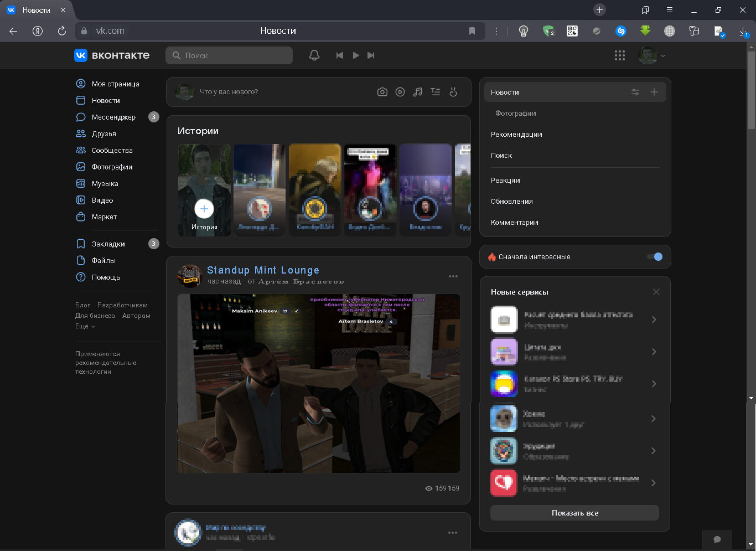Screen dimensions: 756x551
Task: Attach an article to new post
Action: (436, 92)
